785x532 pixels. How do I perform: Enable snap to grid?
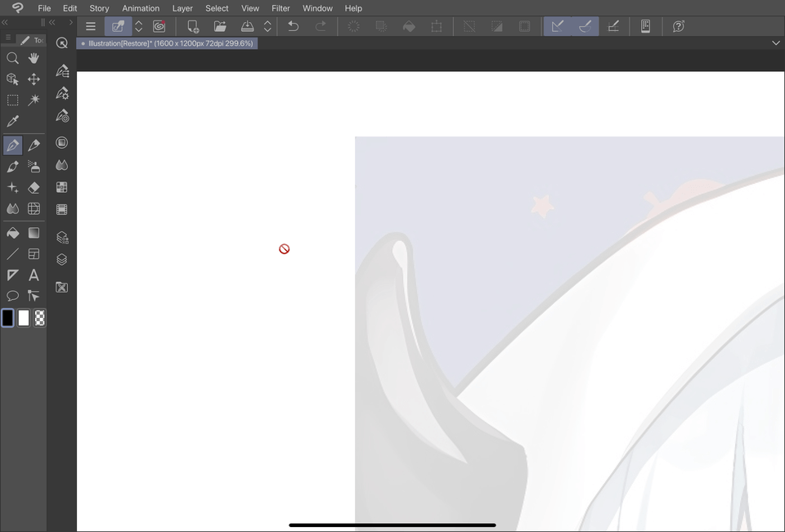click(614, 26)
